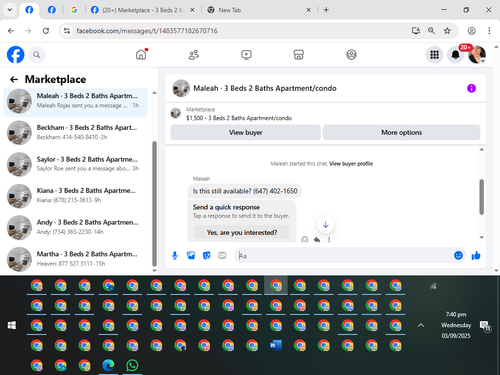Click the address bar URL
500x375 pixels.
(x=147, y=31)
